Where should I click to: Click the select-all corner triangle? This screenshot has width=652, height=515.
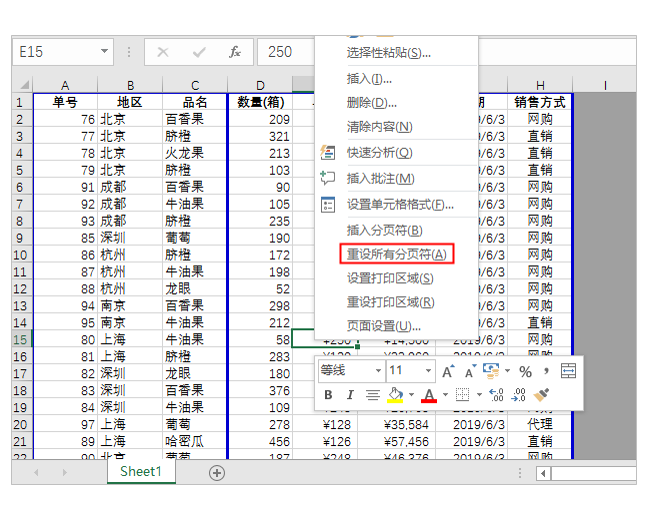point(24,85)
